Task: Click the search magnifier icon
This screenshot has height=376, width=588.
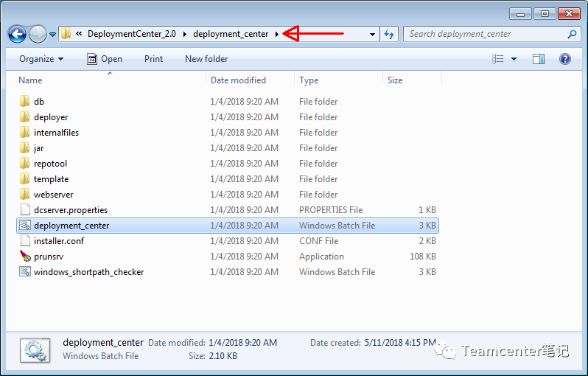Action: click(573, 34)
